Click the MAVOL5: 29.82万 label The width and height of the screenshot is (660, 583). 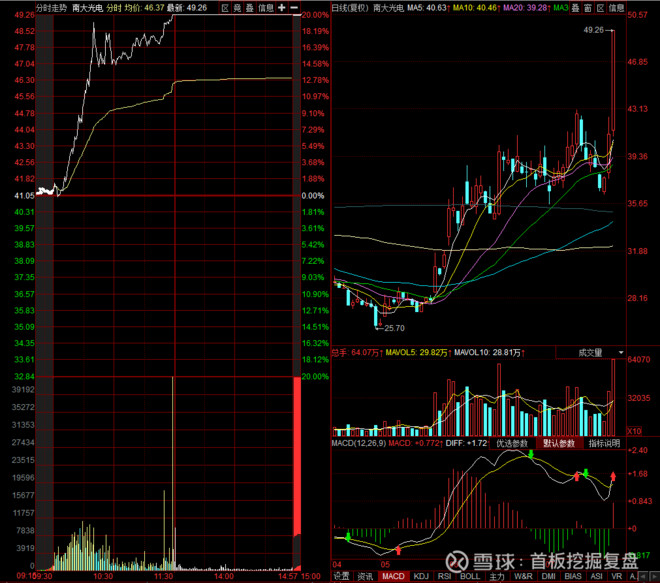coord(418,353)
